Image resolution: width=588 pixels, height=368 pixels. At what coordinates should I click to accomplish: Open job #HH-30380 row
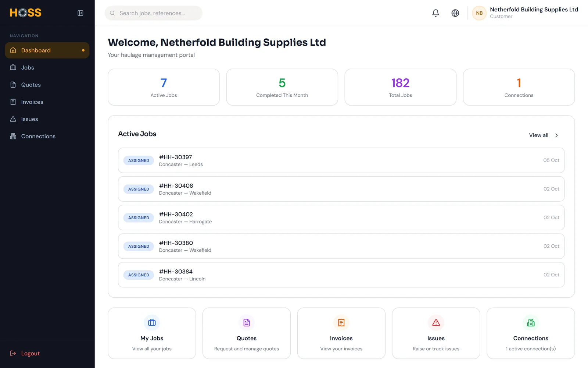(x=341, y=246)
